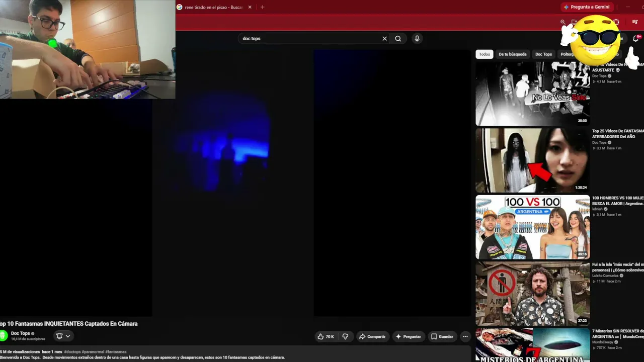Like the video with 70 K likes
The height and width of the screenshot is (362, 644).
coord(326,336)
